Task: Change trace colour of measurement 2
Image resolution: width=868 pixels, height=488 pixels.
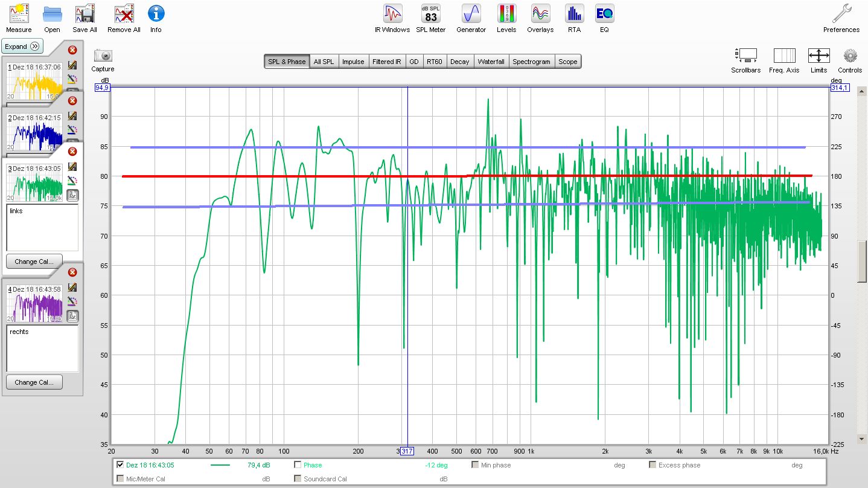Action: coord(72,130)
